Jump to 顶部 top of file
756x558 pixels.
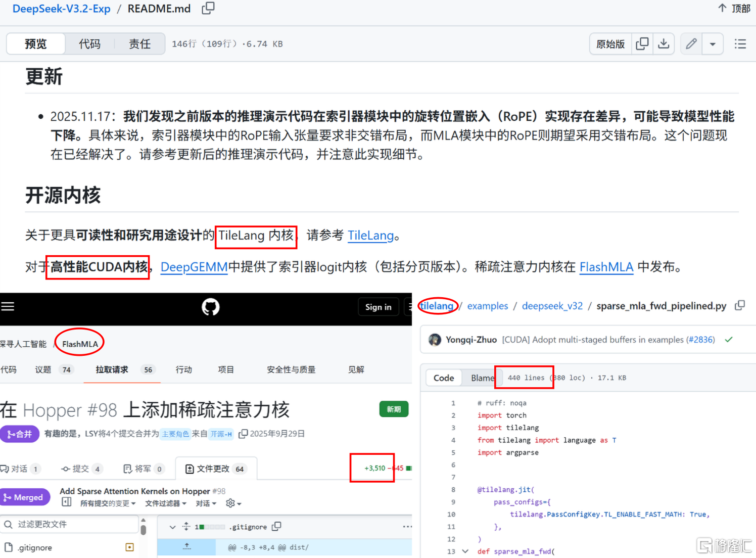(734, 8)
